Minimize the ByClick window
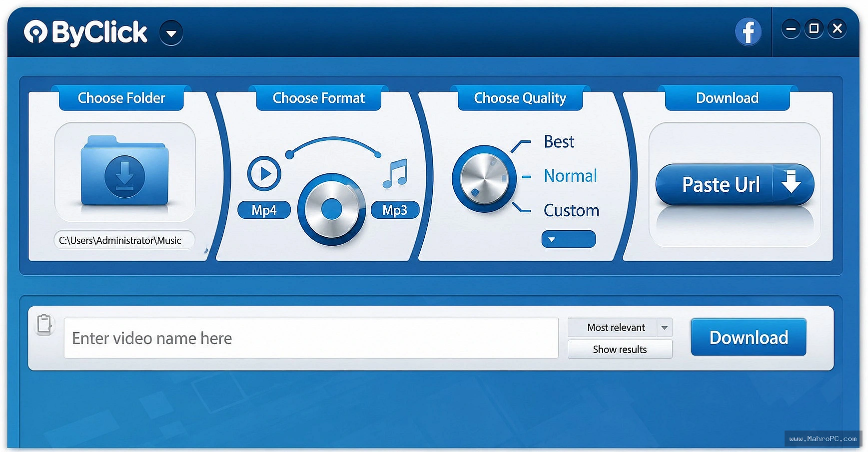The height and width of the screenshot is (452, 868). pyautogui.click(x=791, y=29)
